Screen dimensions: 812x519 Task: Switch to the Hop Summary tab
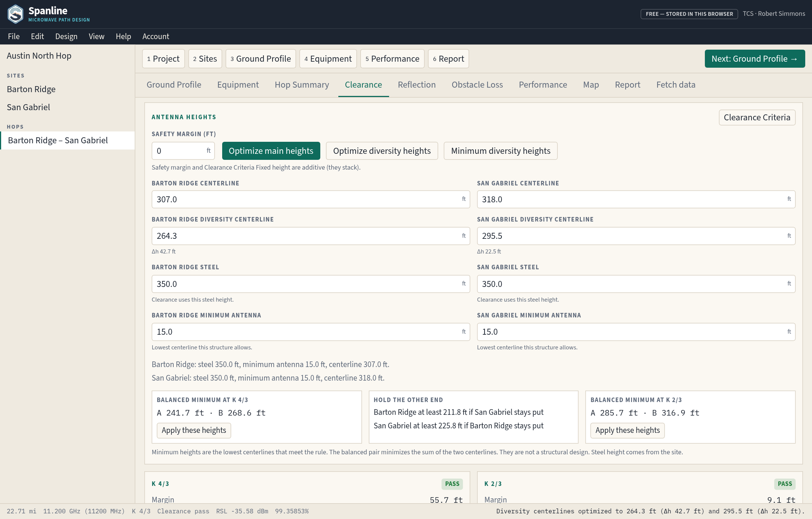click(x=302, y=85)
